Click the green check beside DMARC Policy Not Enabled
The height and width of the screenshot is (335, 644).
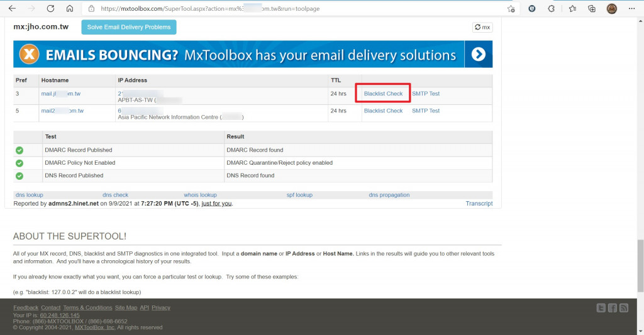pos(19,163)
